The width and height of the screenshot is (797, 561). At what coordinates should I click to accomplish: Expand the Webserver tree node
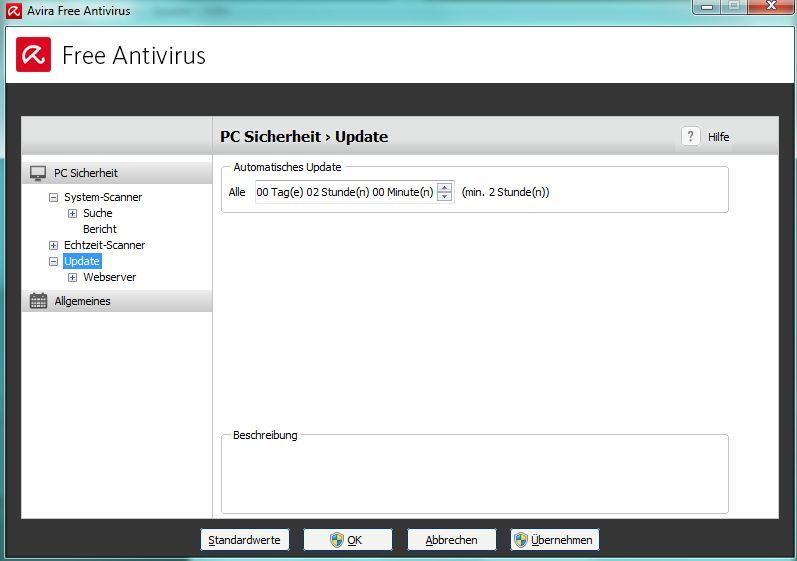(73, 277)
